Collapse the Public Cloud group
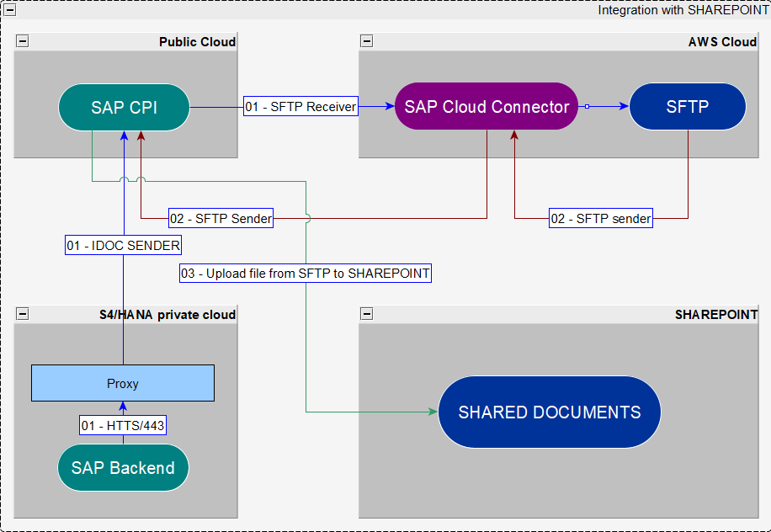771x532 pixels. click(23, 41)
